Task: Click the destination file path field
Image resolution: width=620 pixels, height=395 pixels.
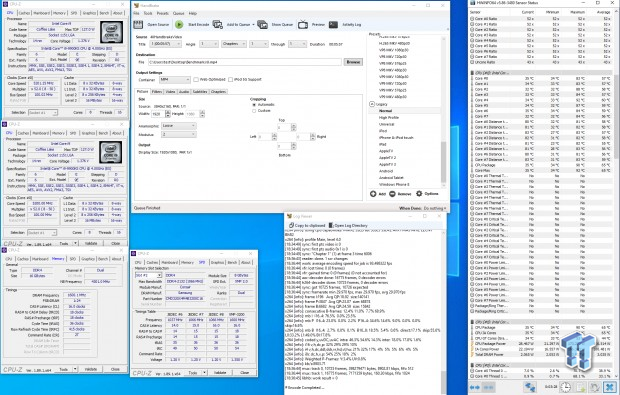Action: tap(245, 62)
